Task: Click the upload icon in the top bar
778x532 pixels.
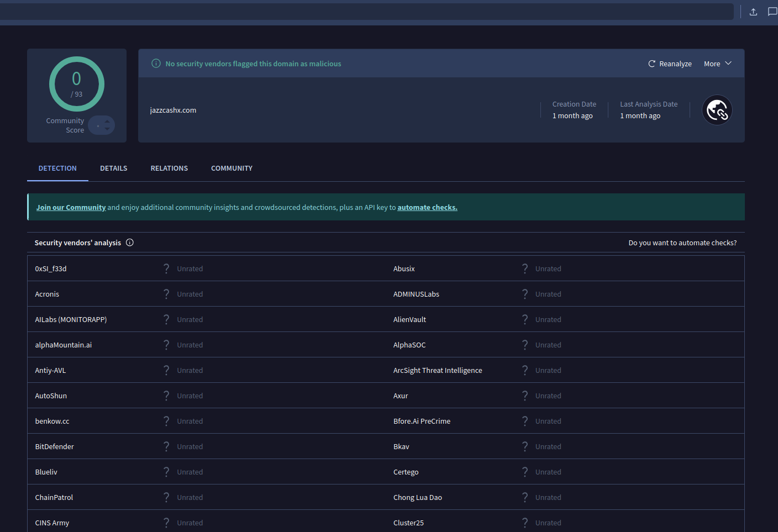Action: pyautogui.click(x=753, y=12)
